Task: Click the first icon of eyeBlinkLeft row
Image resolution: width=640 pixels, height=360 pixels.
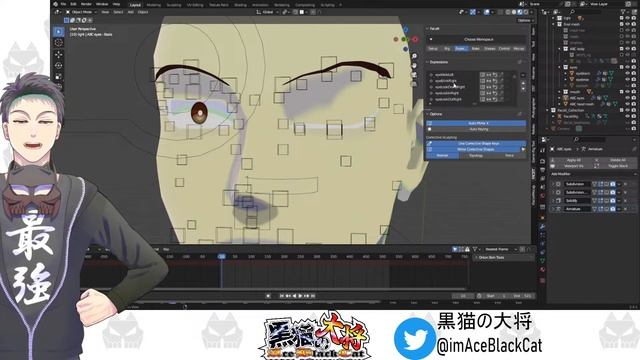Action: (x=482, y=75)
